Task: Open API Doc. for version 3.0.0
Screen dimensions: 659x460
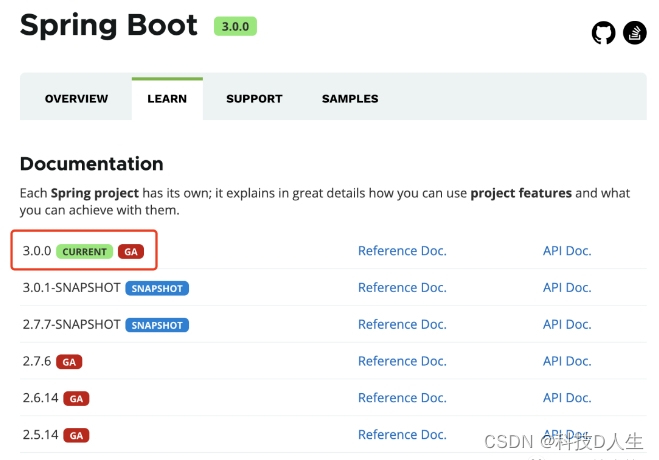Action: (567, 251)
